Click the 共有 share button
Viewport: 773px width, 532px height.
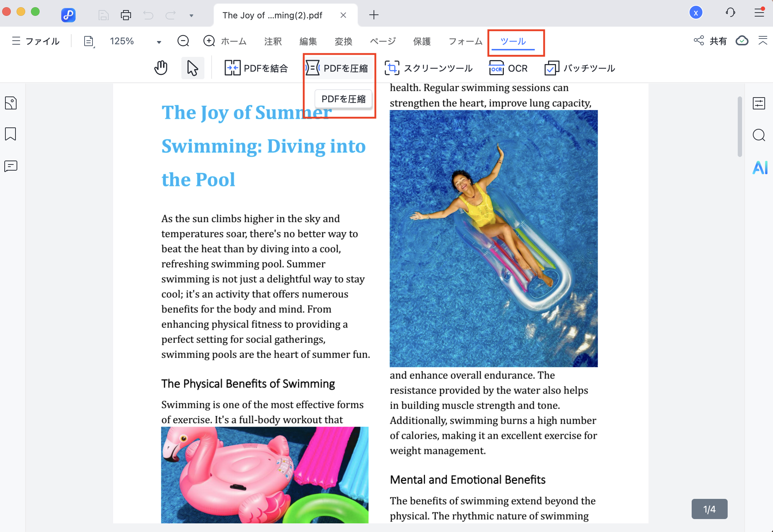point(710,41)
